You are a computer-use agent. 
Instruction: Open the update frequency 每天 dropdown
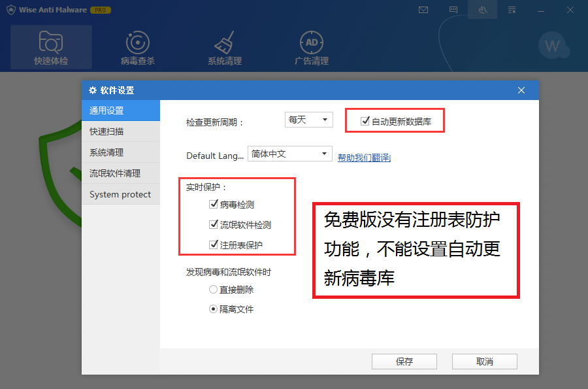(x=308, y=119)
